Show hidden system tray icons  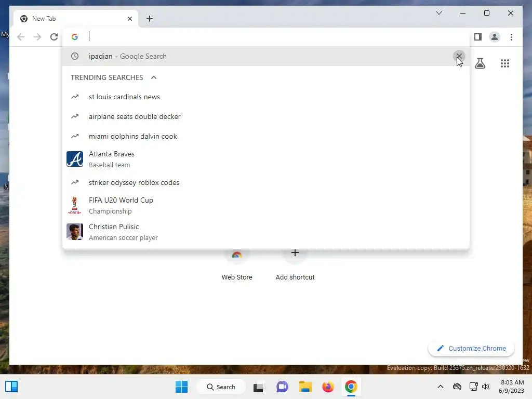pos(441,387)
